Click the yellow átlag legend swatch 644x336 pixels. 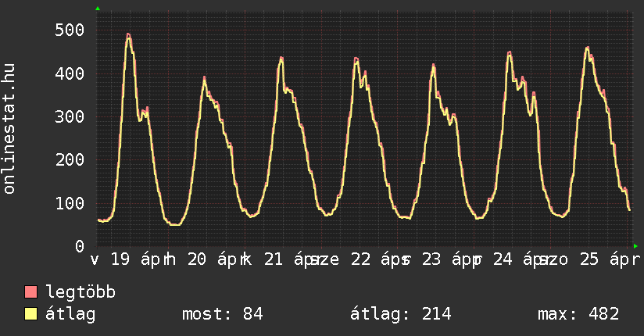tap(31, 314)
